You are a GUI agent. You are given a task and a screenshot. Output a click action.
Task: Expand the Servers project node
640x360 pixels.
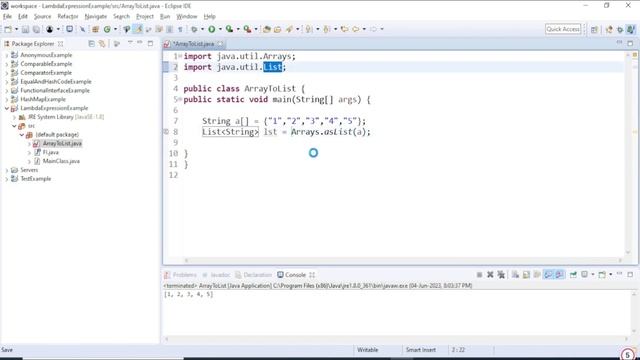tap(7, 170)
